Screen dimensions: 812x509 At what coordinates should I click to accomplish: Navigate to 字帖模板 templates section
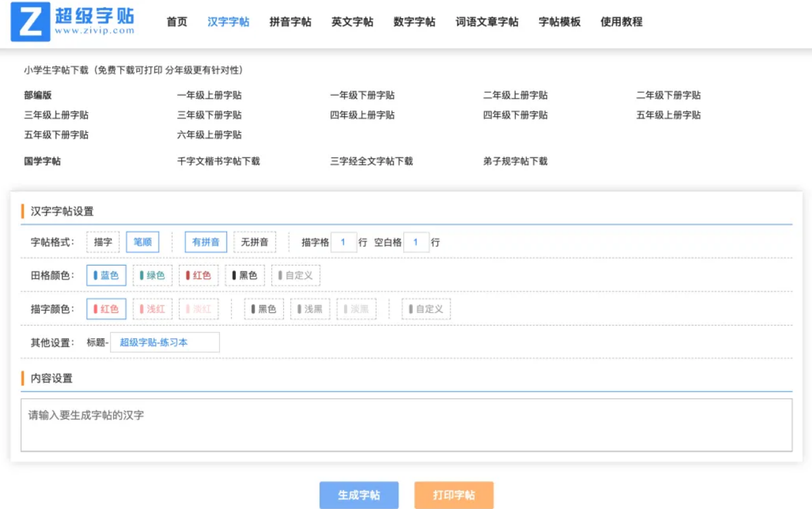click(559, 21)
